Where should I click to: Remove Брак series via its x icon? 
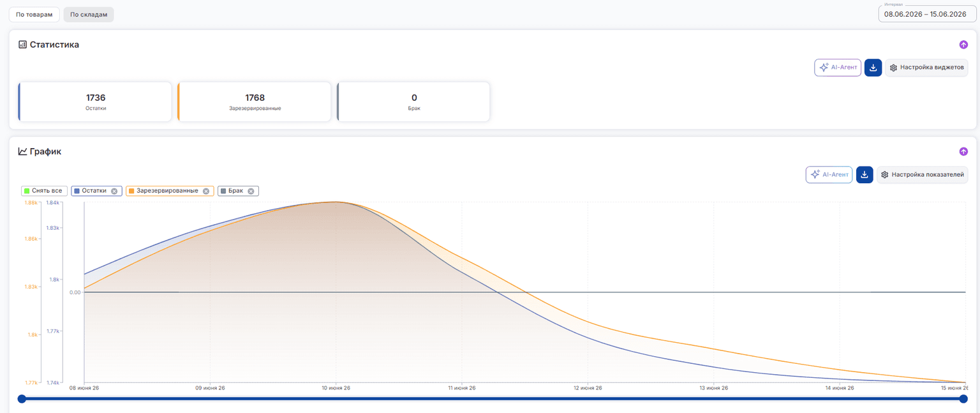[251, 191]
